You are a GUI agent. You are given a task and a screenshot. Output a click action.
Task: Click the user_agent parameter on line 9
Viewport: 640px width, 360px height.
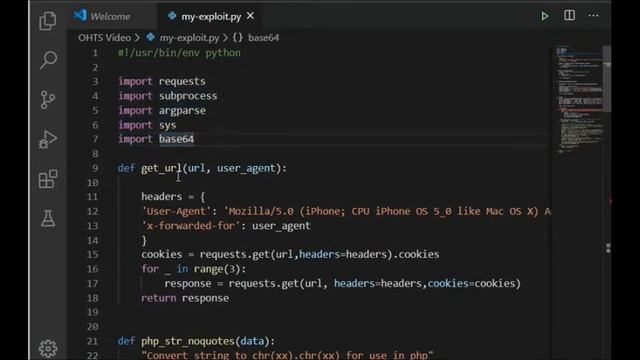click(246, 168)
